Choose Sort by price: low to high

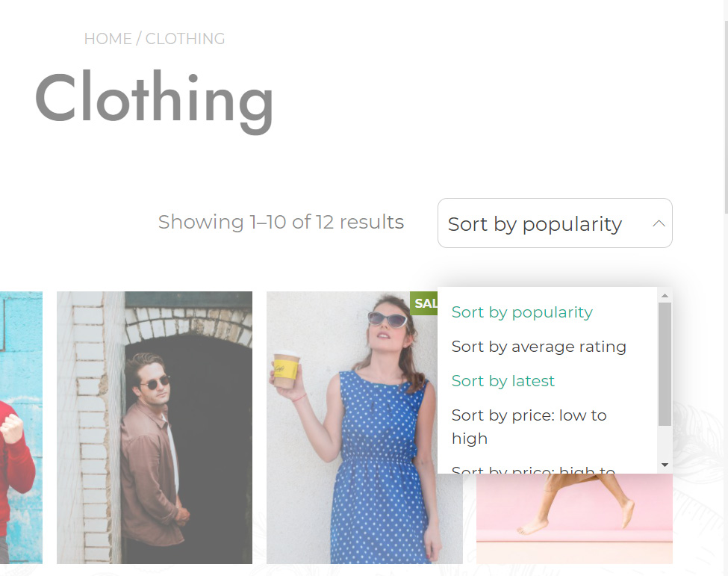pos(529,427)
